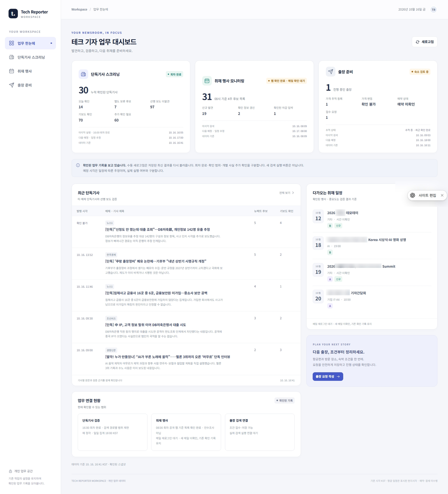Screen dimensions: 448x494
Task: Go to 단독기사 스크리닝 in the sidebar
Action: pyautogui.click(x=30, y=57)
